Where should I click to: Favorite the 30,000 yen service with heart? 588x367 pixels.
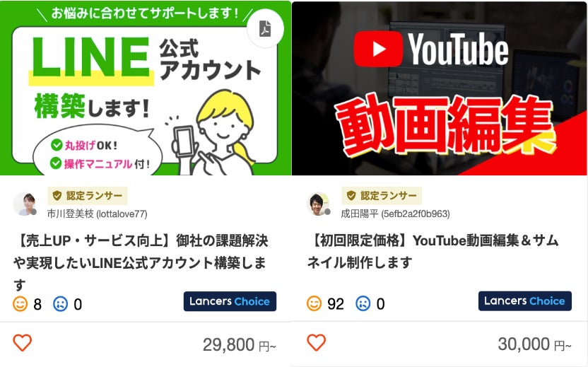click(317, 342)
